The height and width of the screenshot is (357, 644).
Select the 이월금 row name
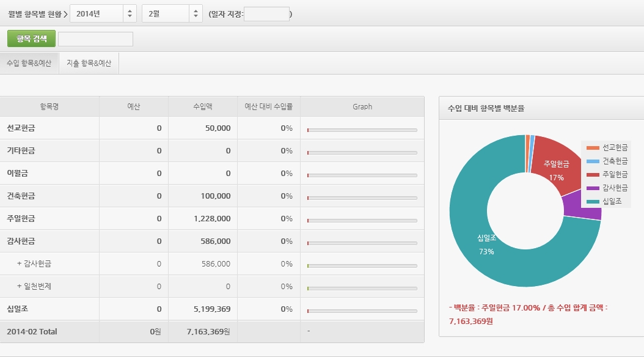[17, 174]
